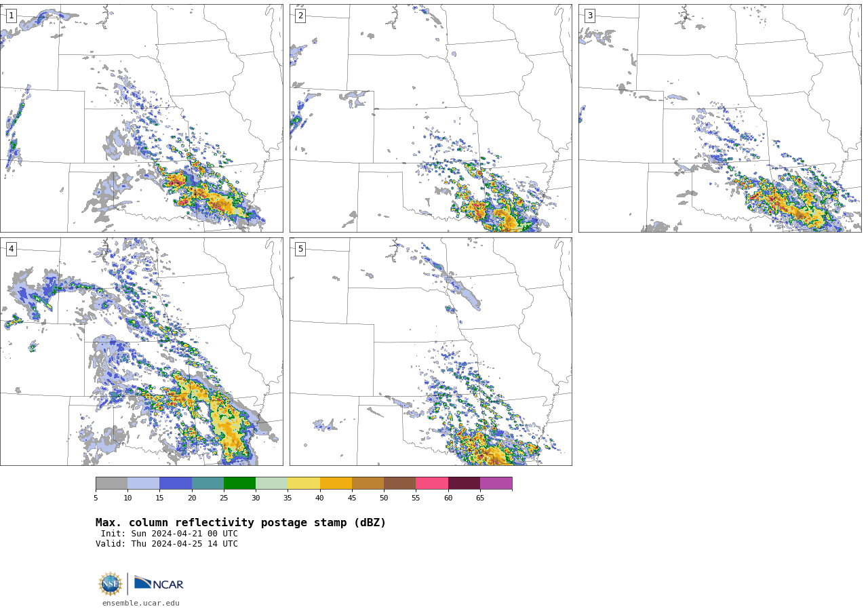The width and height of the screenshot is (868, 611).
Task: Click the maroon 60-65 dBZ swatch
Action: tap(464, 483)
